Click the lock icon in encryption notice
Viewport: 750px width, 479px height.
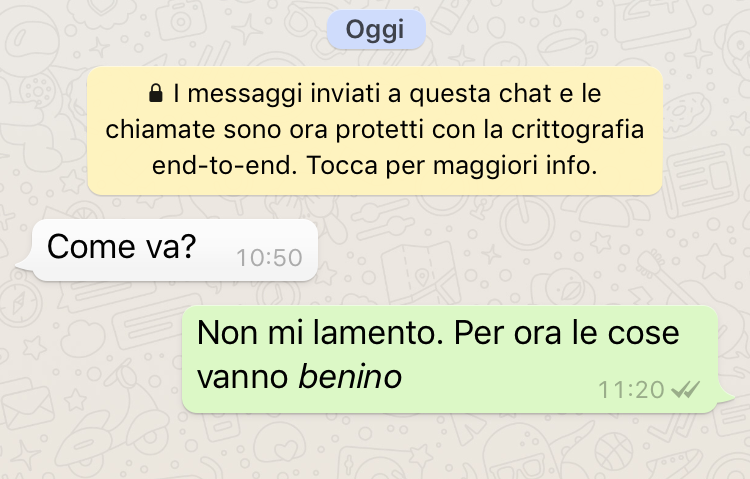(155, 93)
